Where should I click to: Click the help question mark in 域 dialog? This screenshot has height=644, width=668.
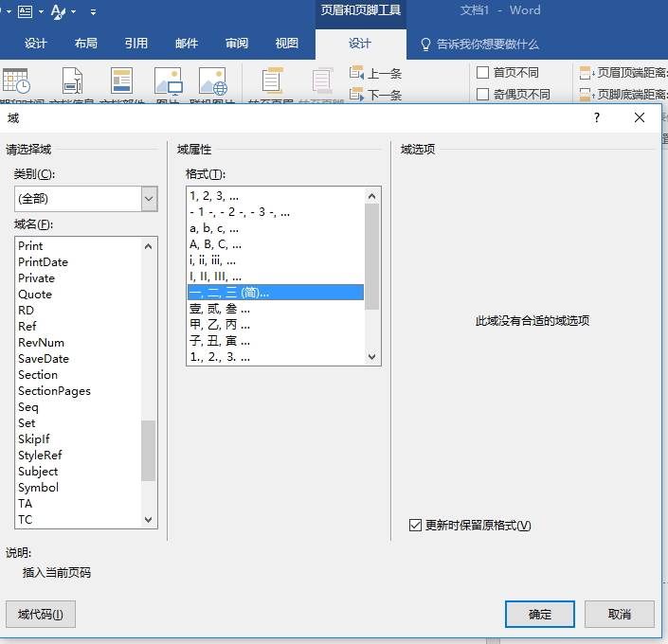point(596,117)
